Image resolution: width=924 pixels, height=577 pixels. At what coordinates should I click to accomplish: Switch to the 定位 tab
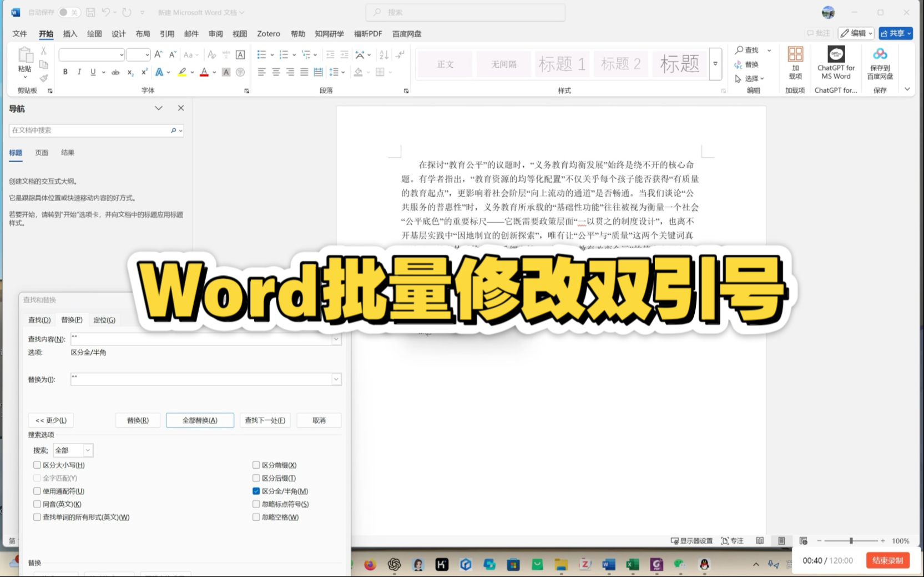click(104, 319)
